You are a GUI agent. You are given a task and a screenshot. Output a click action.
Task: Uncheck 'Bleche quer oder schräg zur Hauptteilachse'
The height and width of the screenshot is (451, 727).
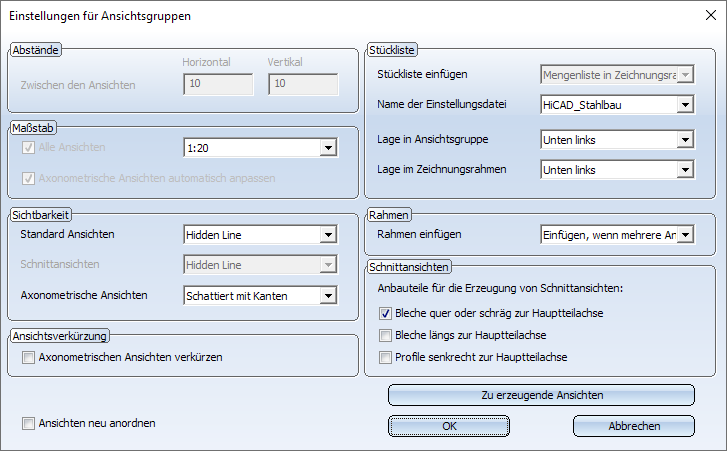pos(387,313)
